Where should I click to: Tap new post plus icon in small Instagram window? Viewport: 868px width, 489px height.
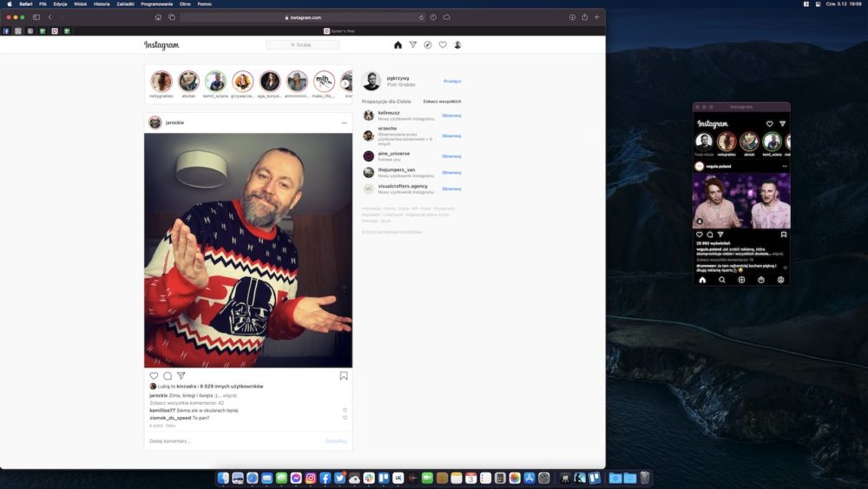741,280
